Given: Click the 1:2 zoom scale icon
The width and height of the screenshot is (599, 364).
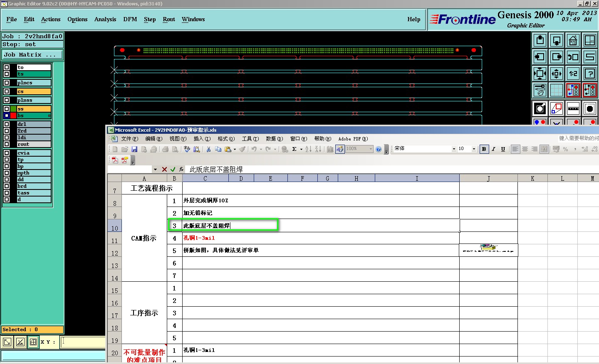Looking at the screenshot, I should point(573,74).
